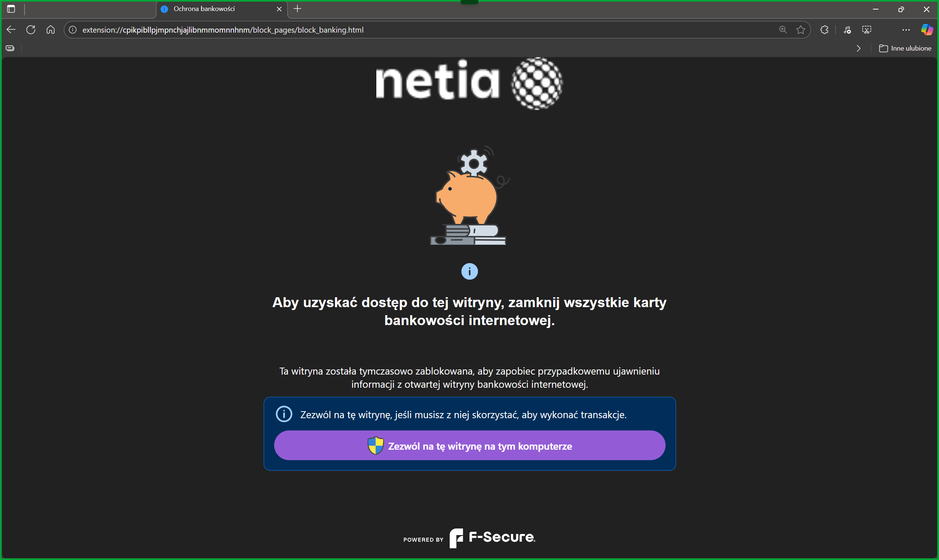Add page to favorites with star icon
The height and width of the screenshot is (560, 939).
tap(800, 30)
